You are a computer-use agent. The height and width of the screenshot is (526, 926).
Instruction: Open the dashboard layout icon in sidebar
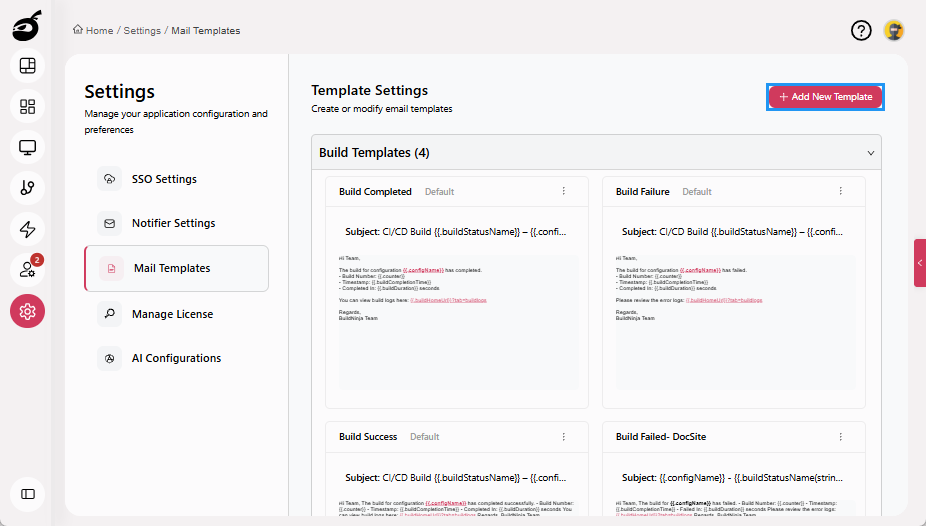pos(27,66)
